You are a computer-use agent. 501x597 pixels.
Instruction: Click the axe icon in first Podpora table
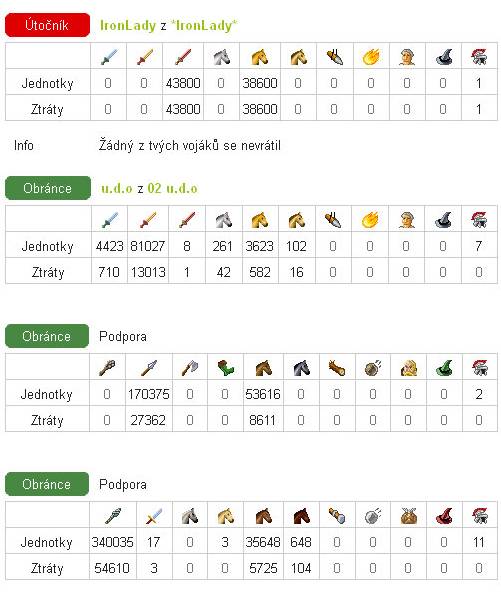coord(190,368)
